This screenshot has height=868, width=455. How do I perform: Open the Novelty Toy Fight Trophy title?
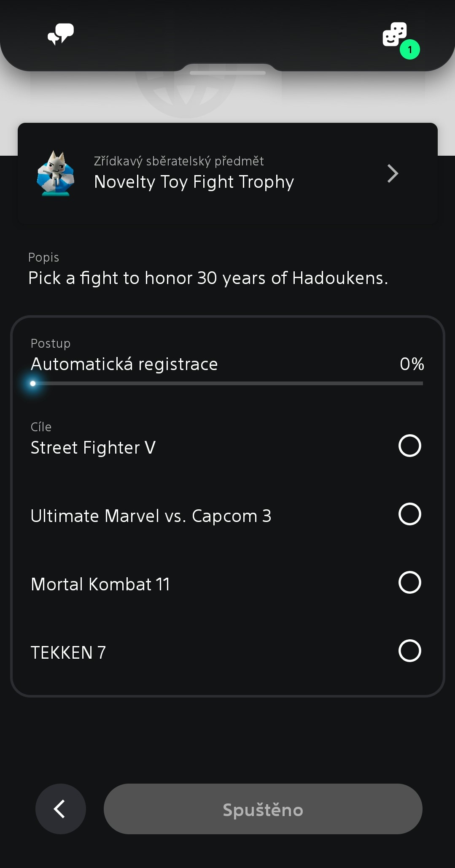(194, 182)
